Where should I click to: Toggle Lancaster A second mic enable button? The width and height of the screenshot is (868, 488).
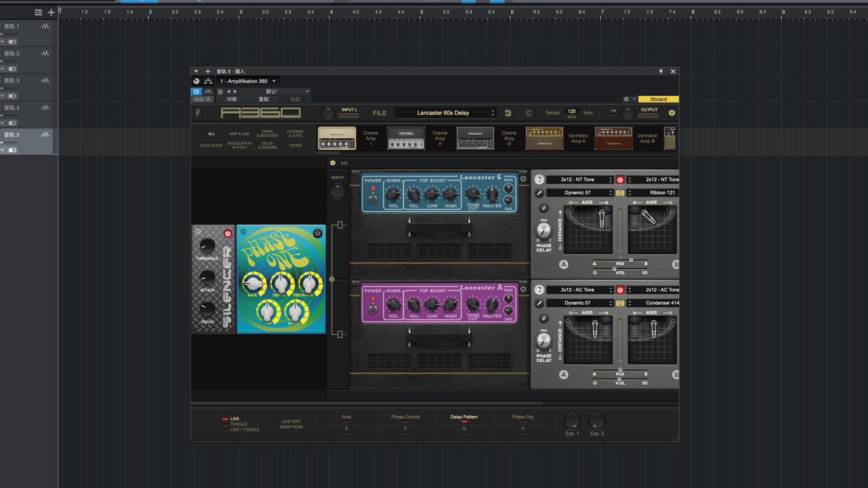click(620, 303)
